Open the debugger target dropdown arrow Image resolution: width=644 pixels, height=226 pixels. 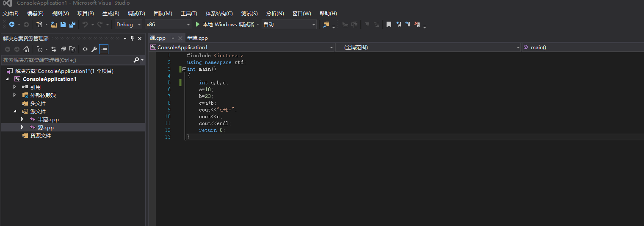pos(258,25)
